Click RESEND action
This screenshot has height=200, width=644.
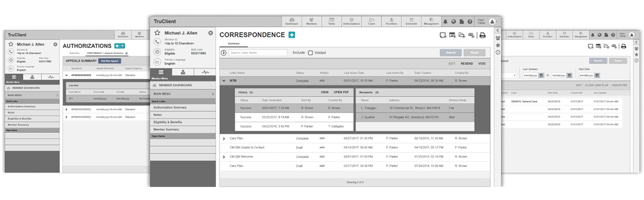click(467, 64)
